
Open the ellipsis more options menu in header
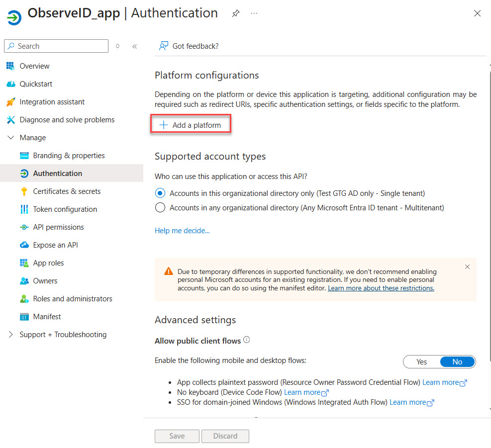[x=254, y=13]
